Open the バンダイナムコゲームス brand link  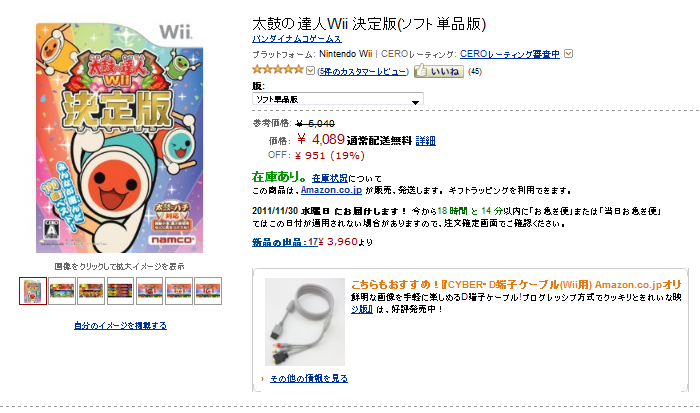pyautogui.click(x=297, y=39)
